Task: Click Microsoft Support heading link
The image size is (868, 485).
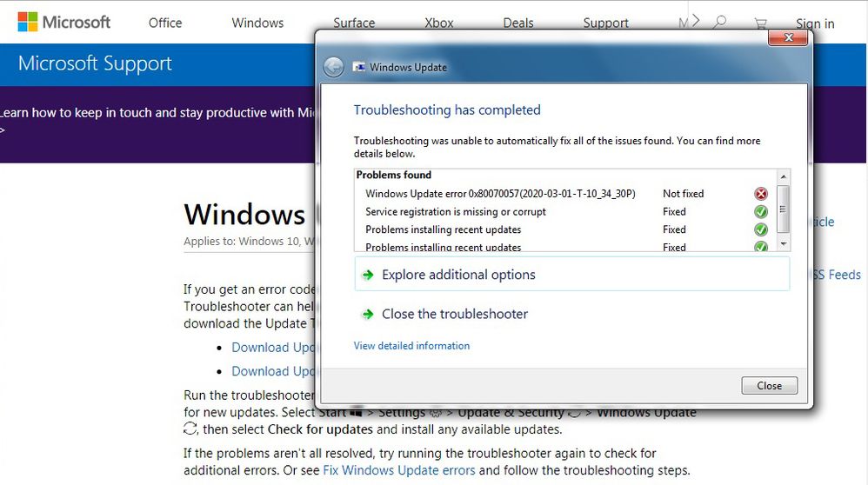Action: point(95,63)
